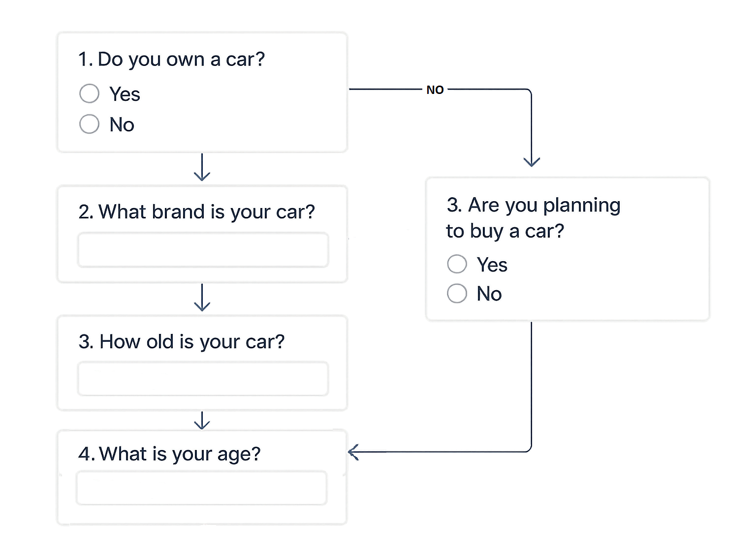Select Yes for owning a car
The image size is (756, 544).
[89, 93]
